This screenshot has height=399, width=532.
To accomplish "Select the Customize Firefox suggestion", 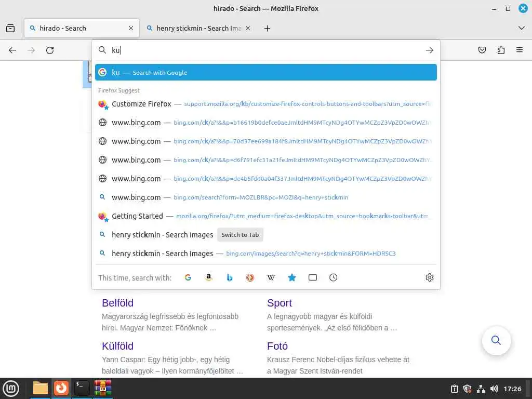I will coord(265,104).
